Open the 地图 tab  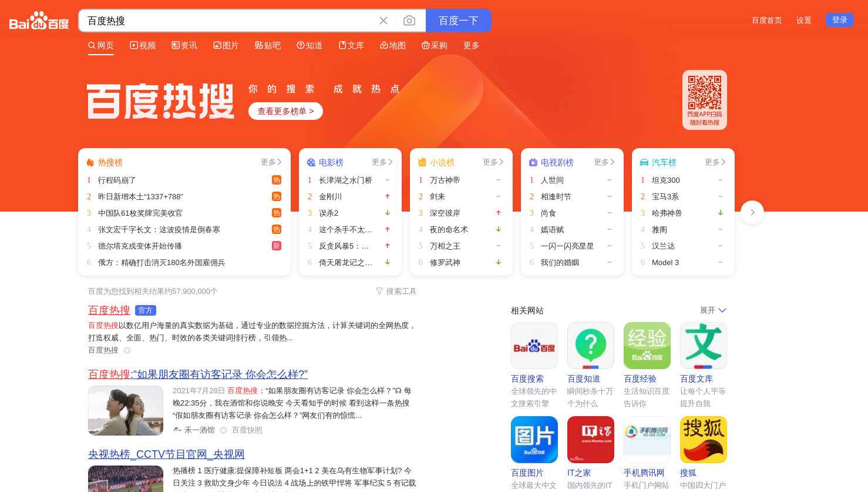click(x=393, y=45)
